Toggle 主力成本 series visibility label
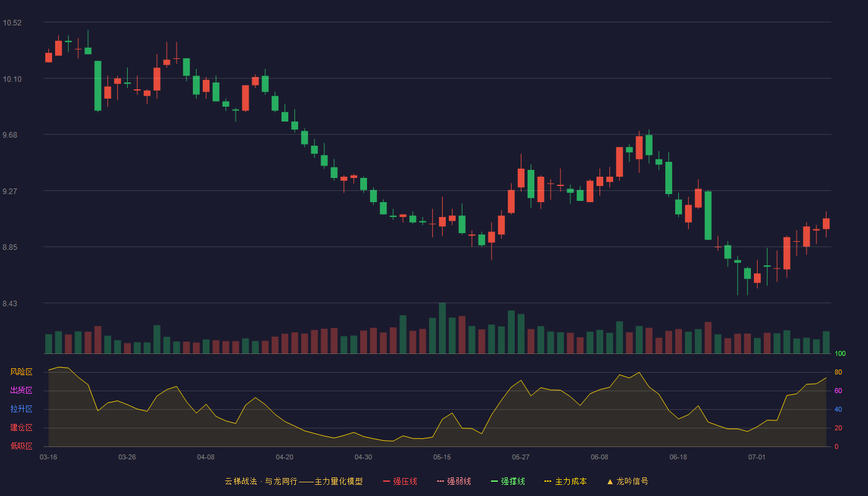The width and height of the screenshot is (868, 496). [570, 481]
